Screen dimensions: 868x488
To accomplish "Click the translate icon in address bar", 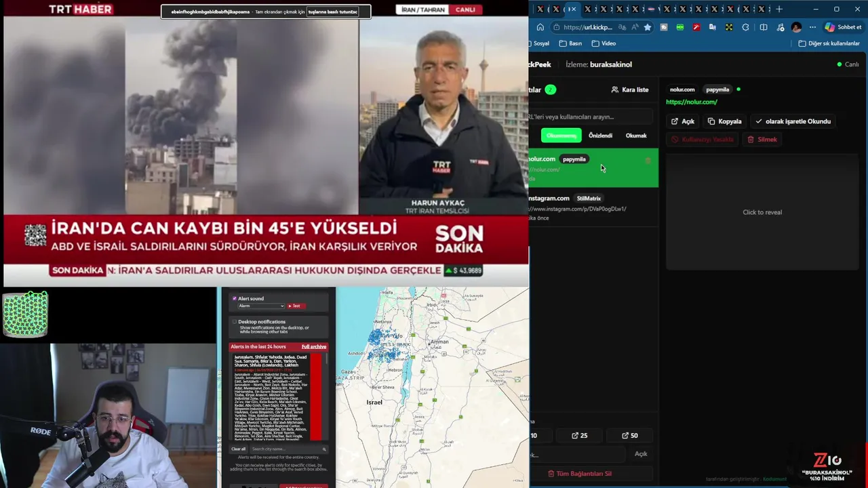I will (623, 27).
